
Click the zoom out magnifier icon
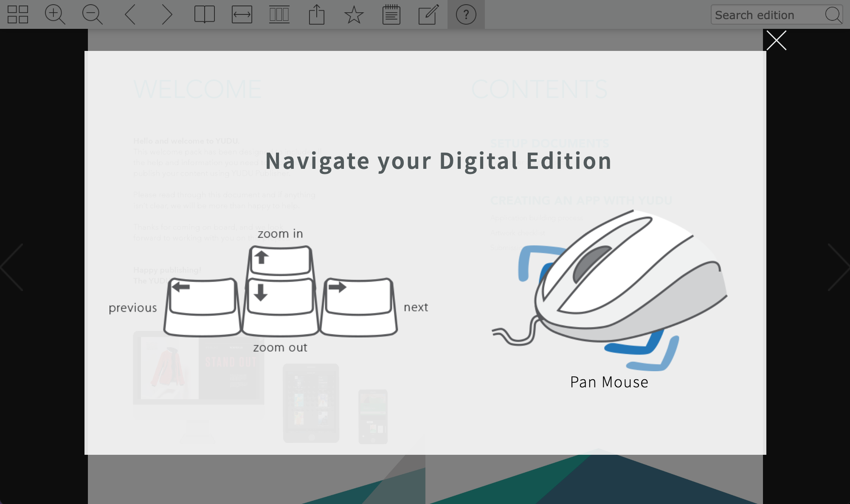click(93, 14)
